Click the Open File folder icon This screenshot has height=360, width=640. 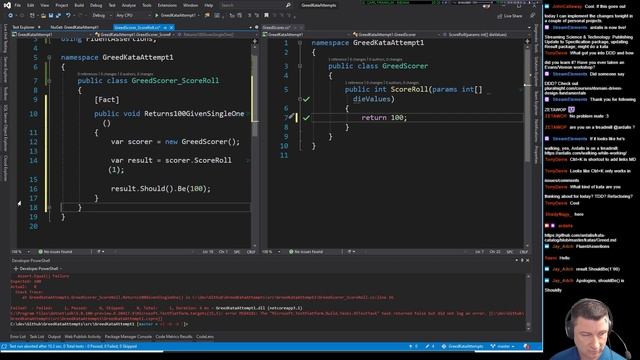coord(43,16)
